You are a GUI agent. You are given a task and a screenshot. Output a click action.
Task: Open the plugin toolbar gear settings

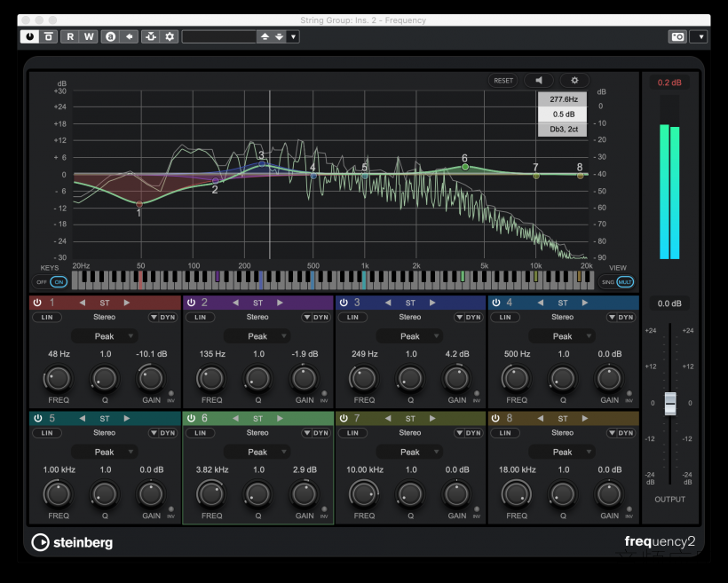click(x=170, y=36)
